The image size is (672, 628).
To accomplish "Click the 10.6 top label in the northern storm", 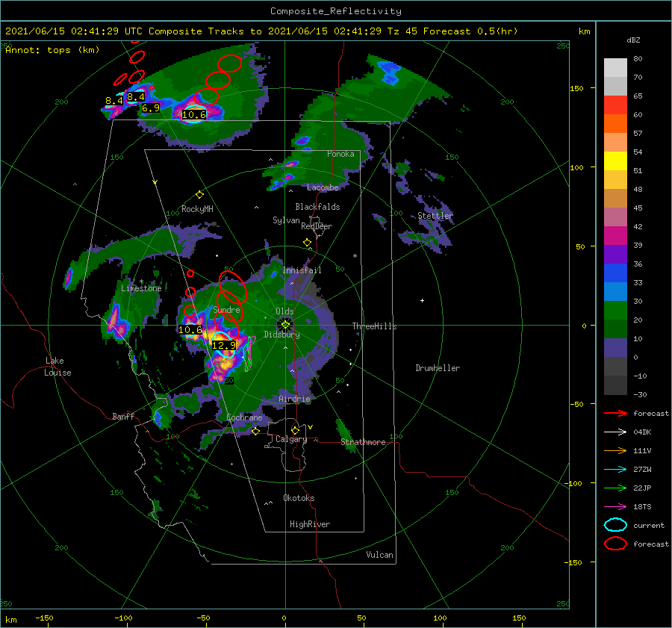I will point(193,114).
